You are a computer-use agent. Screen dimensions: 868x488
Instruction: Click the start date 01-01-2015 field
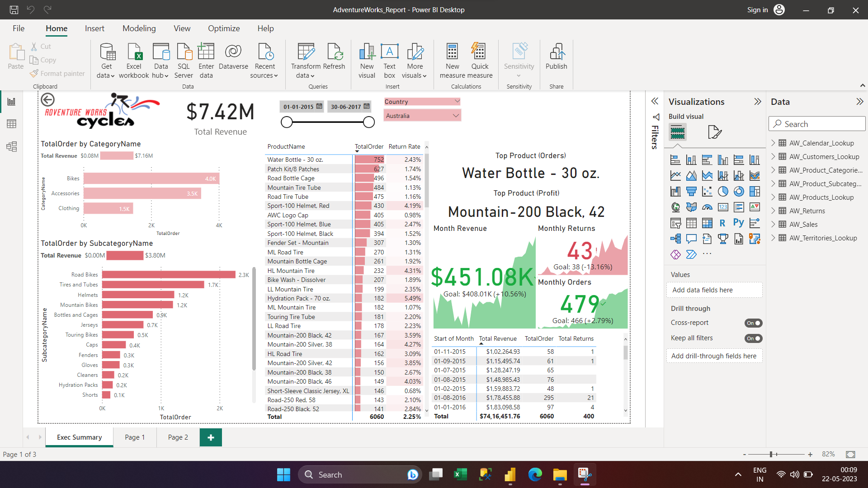pyautogui.click(x=302, y=107)
